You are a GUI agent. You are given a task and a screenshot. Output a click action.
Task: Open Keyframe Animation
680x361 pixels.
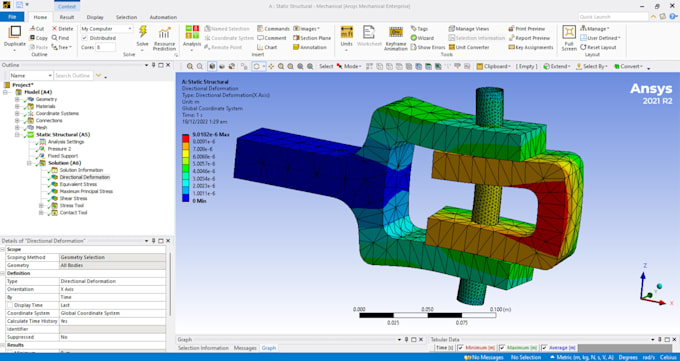tap(396, 38)
